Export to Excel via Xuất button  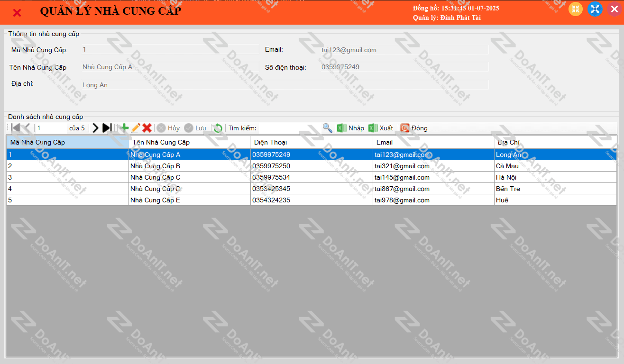381,128
